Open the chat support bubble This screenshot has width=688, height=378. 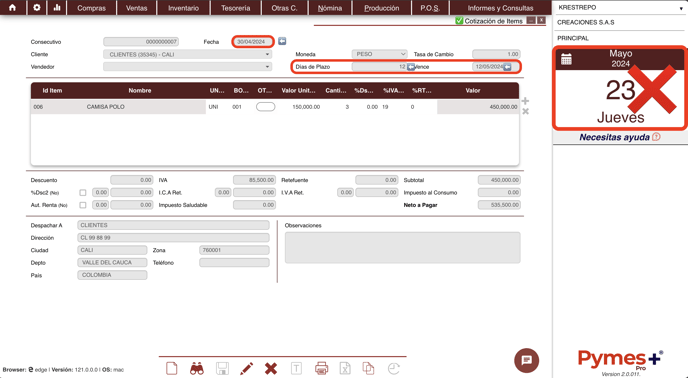pyautogui.click(x=527, y=360)
